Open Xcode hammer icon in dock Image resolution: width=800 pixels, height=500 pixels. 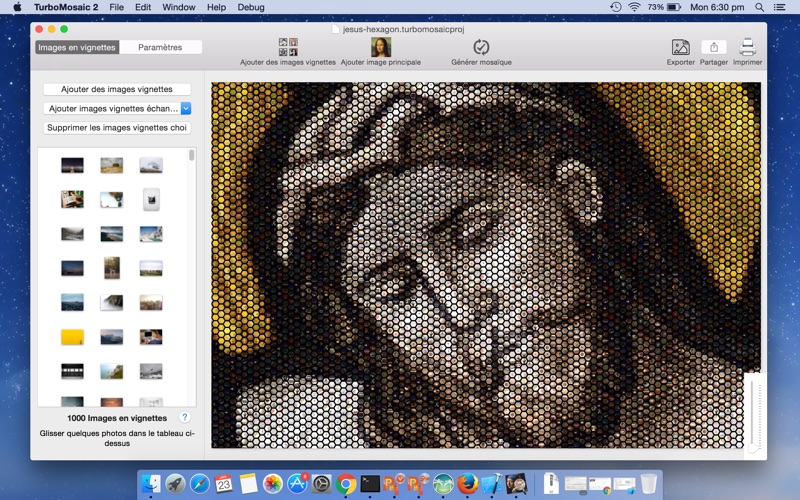click(492, 484)
